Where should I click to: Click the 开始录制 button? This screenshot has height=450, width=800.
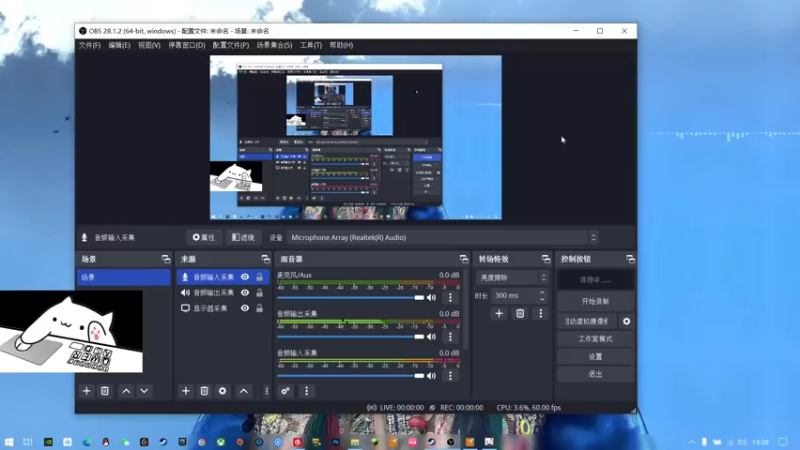click(x=595, y=301)
